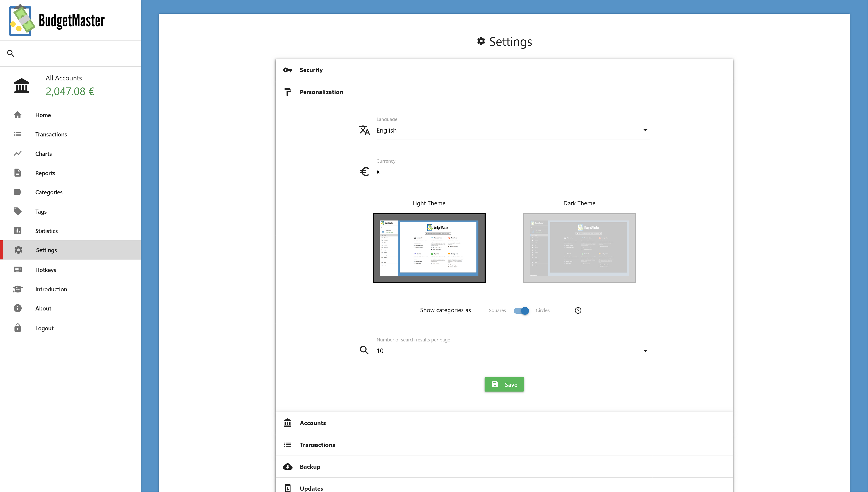
Task: Open the search results per page dropdown
Action: coord(513,351)
